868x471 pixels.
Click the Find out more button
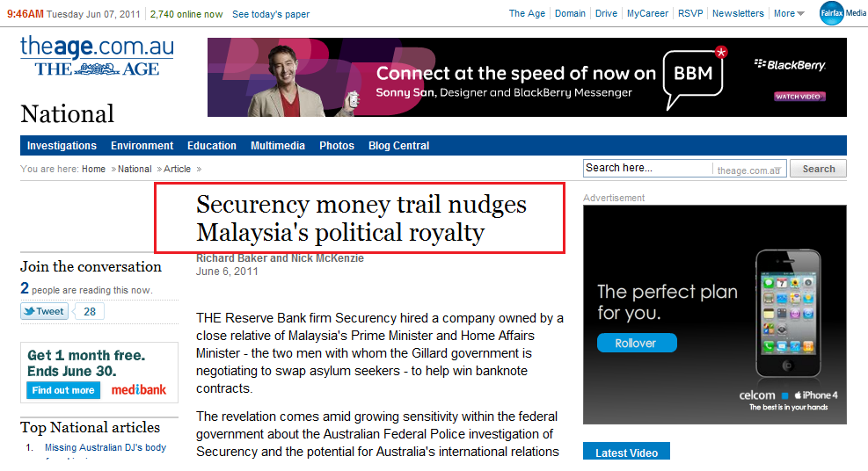[63, 390]
